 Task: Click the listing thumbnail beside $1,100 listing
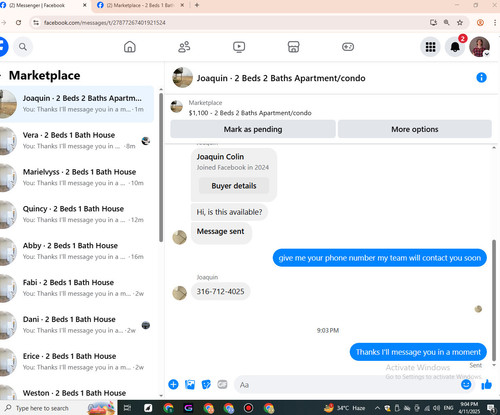pos(176,107)
